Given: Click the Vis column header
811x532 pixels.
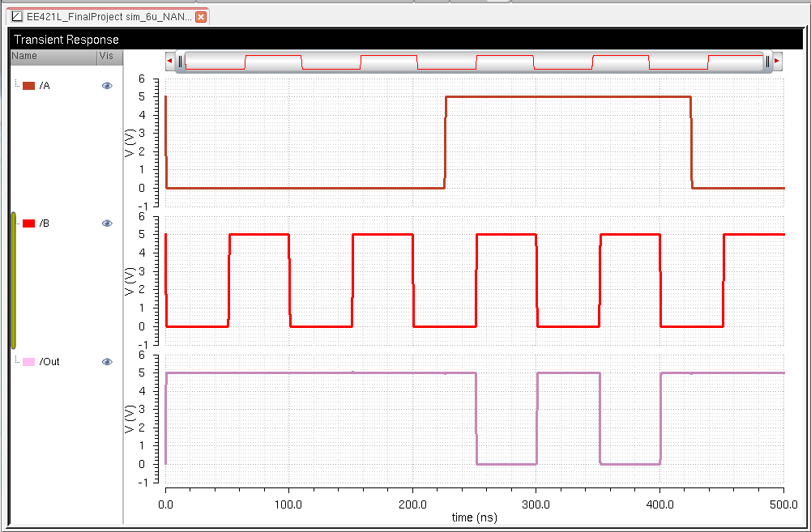Looking at the screenshot, I should (x=105, y=56).
